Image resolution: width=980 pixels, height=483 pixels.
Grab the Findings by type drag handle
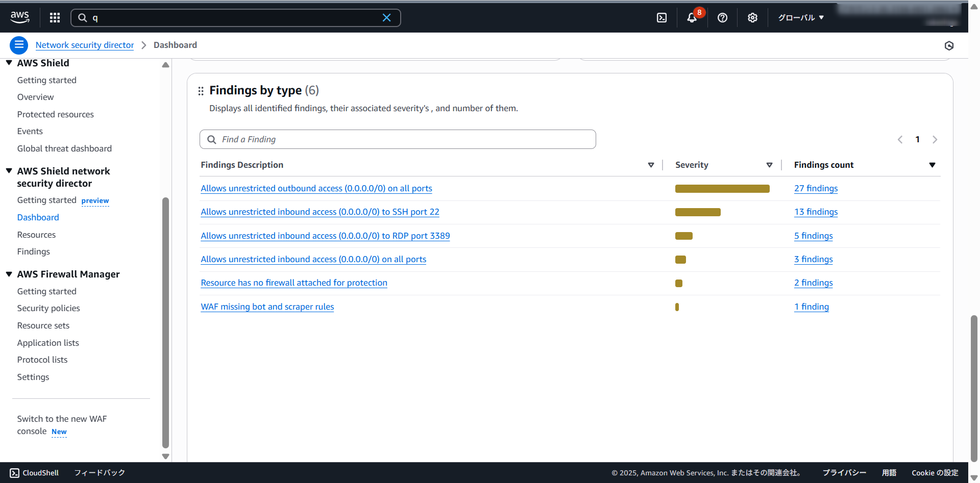click(x=201, y=91)
